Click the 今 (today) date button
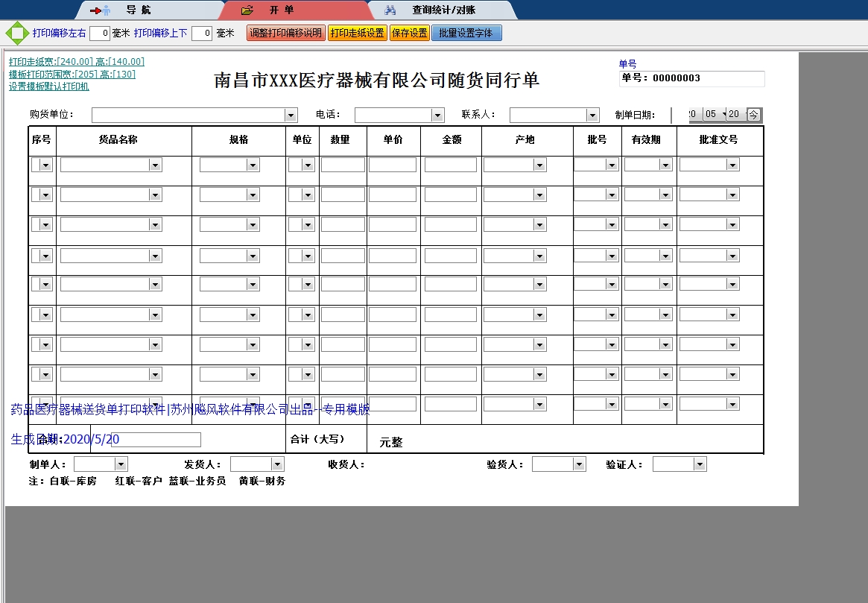The image size is (868, 603). (x=754, y=115)
